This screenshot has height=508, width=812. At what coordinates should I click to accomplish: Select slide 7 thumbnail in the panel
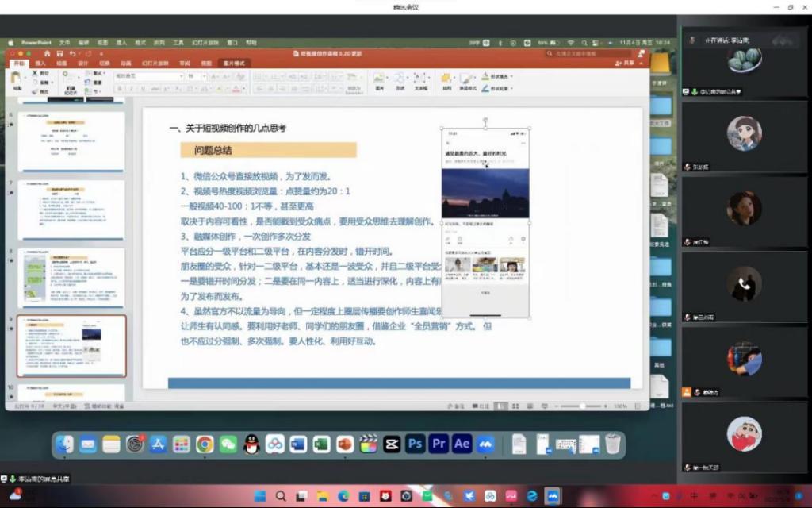click(71, 209)
